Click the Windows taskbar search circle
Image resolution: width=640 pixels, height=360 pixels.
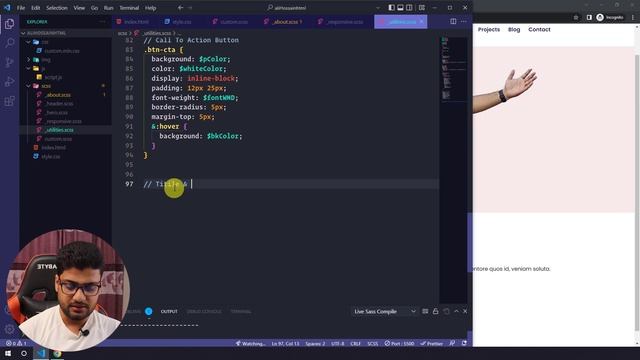pyautogui.click(x=24, y=353)
